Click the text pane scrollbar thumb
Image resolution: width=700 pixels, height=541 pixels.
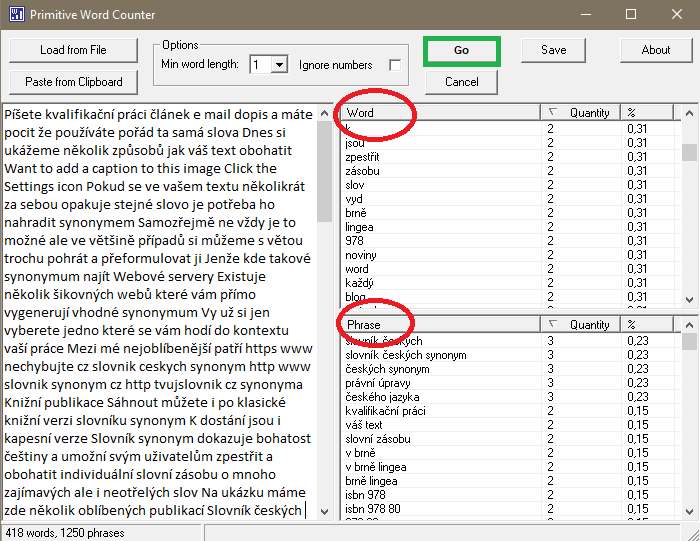pos(325,172)
